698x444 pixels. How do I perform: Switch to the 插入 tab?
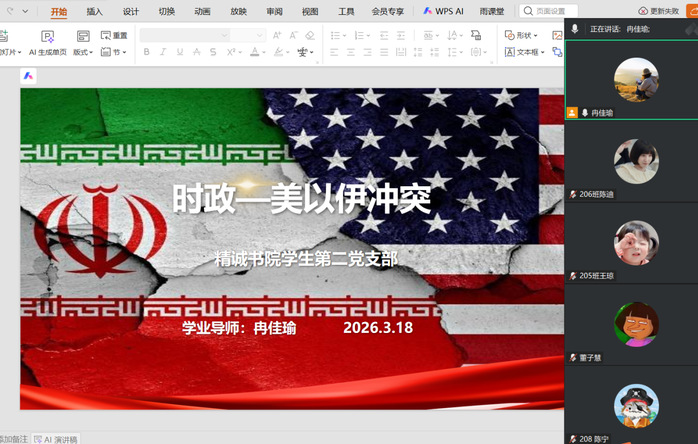point(94,11)
